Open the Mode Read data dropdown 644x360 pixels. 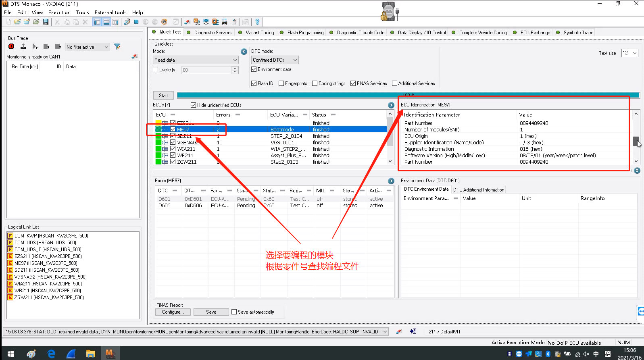[196, 60]
